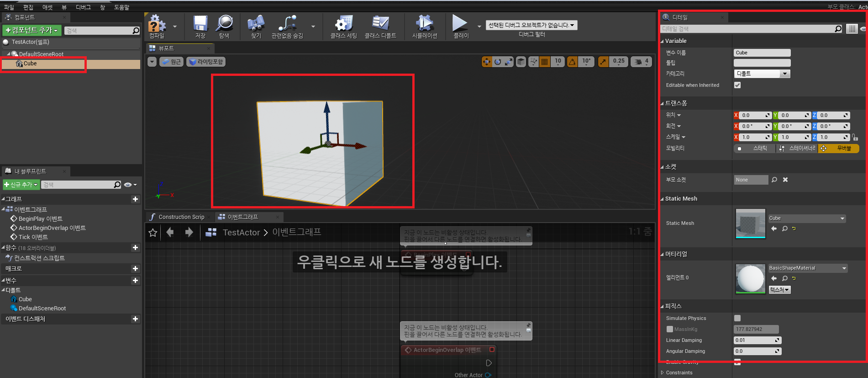This screenshot has width=868, height=378.
Task: Add a new variable with plus button
Action: (135, 281)
